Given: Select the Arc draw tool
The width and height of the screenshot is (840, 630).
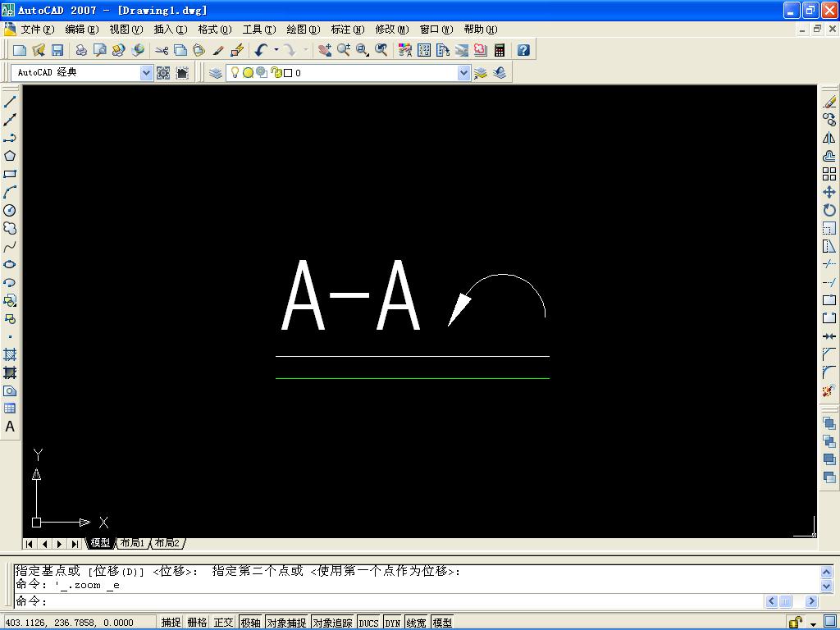Looking at the screenshot, I should pos(10,192).
